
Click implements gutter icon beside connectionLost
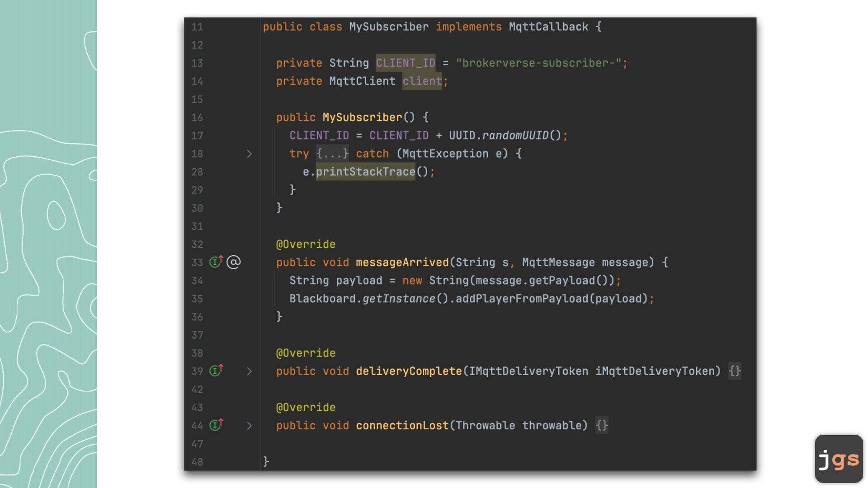[216, 425]
